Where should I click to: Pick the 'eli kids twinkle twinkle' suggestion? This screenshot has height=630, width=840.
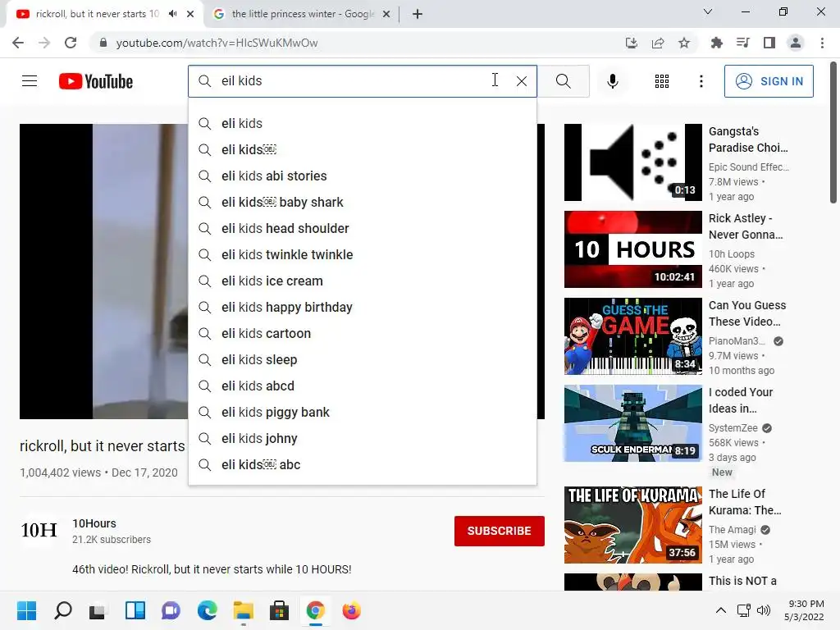tap(363, 254)
